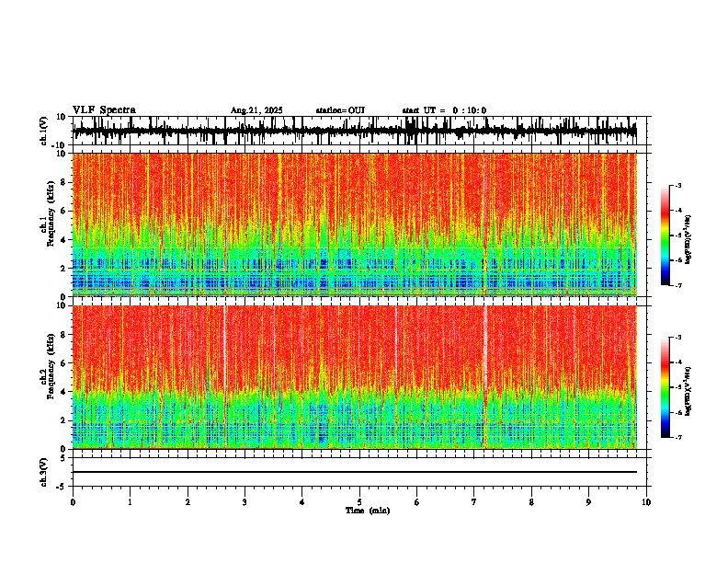
Task: Click the 'Time (min)' axis title
Action: pos(368,511)
